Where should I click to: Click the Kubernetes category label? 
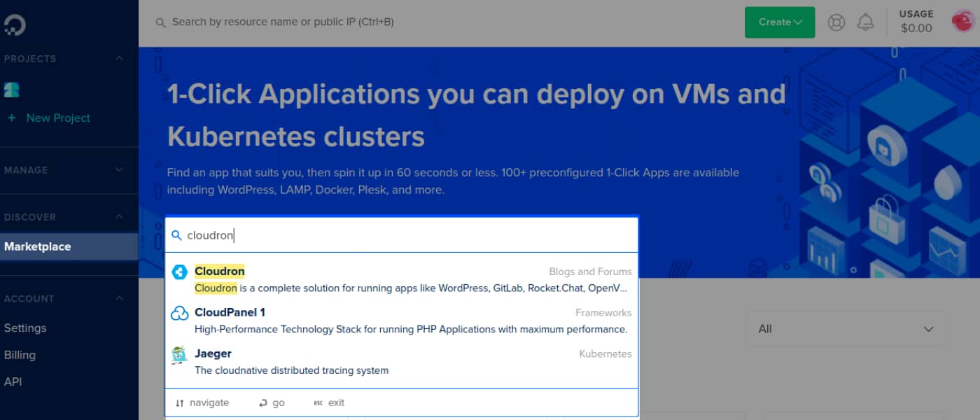(605, 354)
